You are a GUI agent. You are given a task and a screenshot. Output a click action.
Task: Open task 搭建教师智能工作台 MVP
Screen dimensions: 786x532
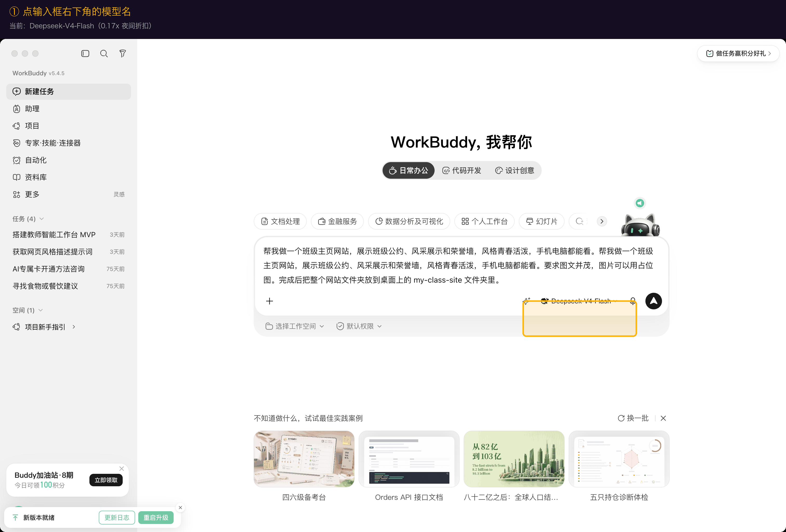[x=68, y=235]
